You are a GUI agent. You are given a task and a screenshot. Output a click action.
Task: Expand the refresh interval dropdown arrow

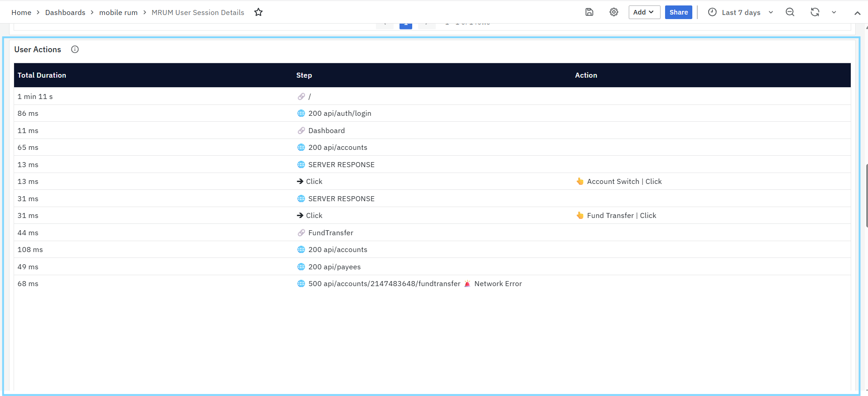tap(834, 12)
